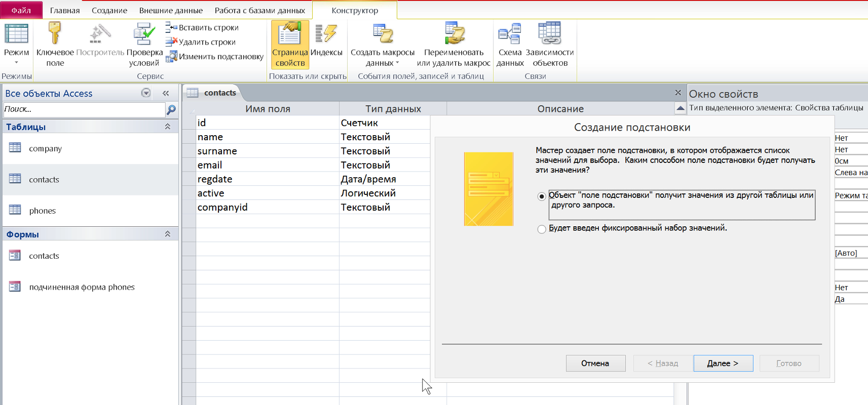
Task: Click the Счетчик data type cell
Action: 385,123
